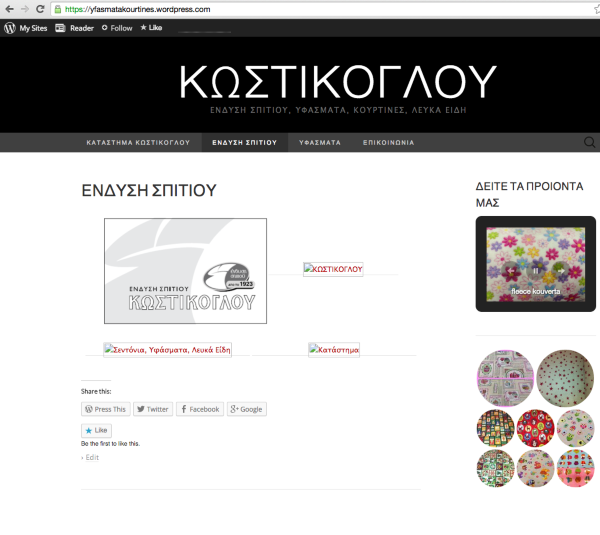Follow this blog from the admin bar
This screenshot has width=600, height=535.
click(x=117, y=28)
